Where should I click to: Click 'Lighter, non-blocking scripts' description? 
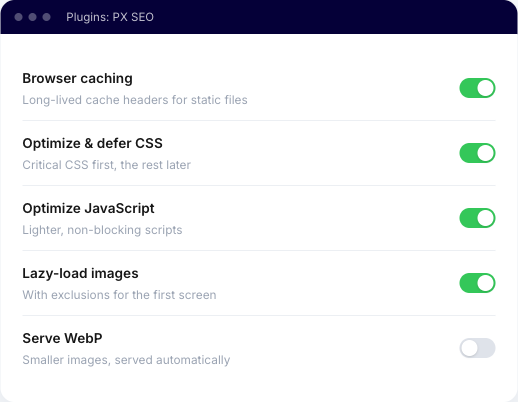pos(102,230)
